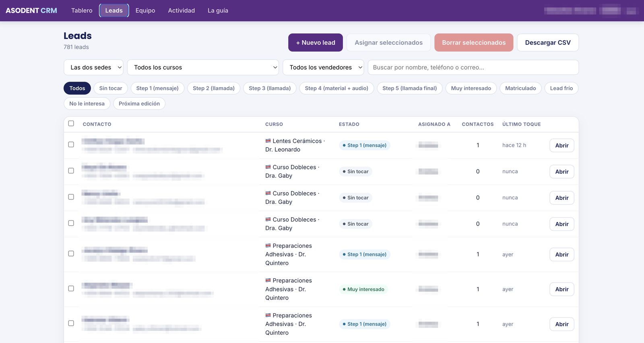Open the Actividad tab
This screenshot has height=343, width=644.
(x=182, y=10)
